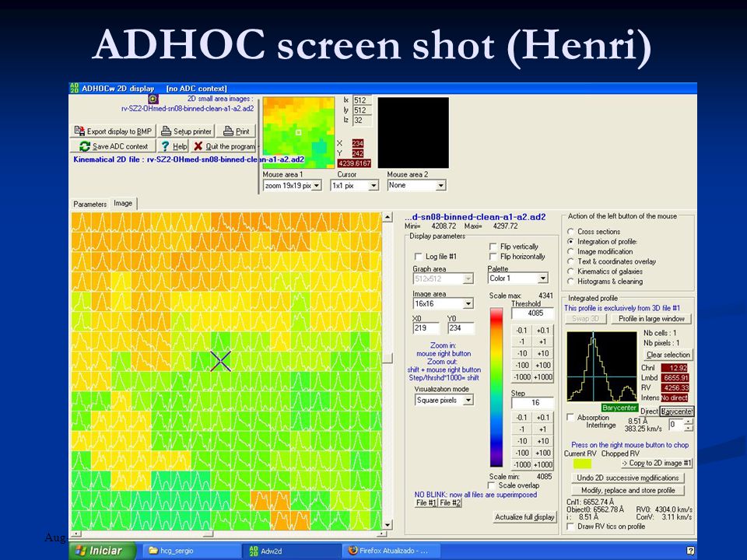Switch to Adw2d taskbar item
Viewport: 747px width, 560px height.
coord(290,551)
